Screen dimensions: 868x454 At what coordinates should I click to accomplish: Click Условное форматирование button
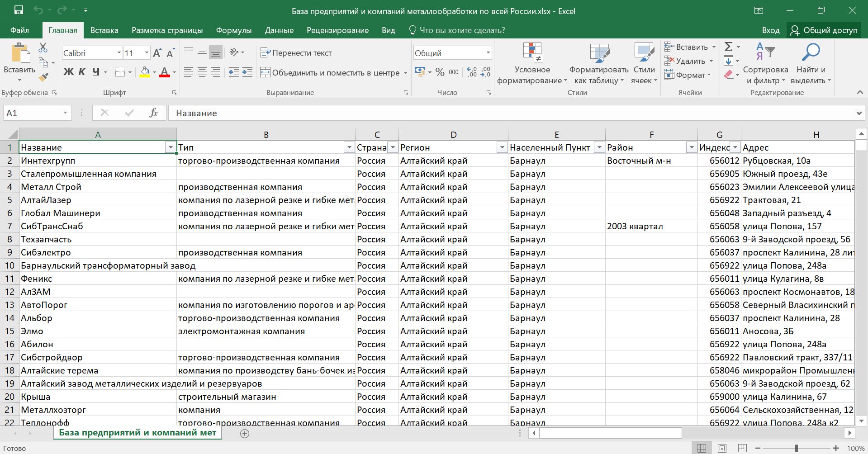point(532,64)
